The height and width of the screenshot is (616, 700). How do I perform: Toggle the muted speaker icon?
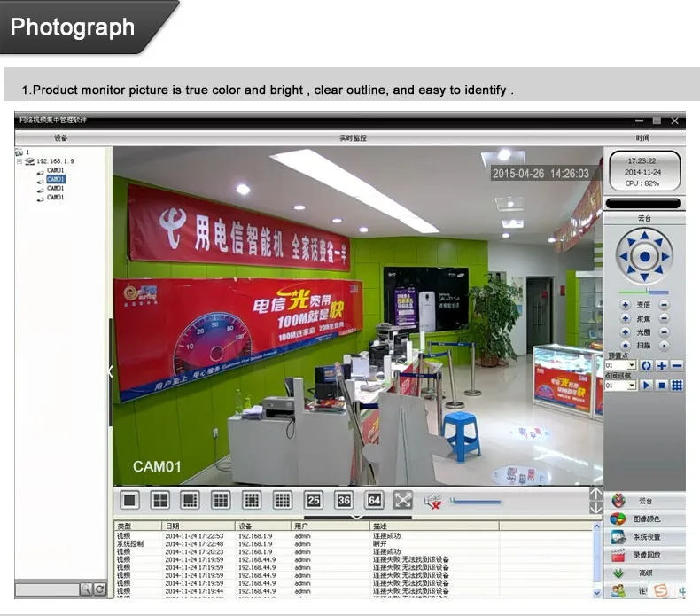click(x=432, y=502)
